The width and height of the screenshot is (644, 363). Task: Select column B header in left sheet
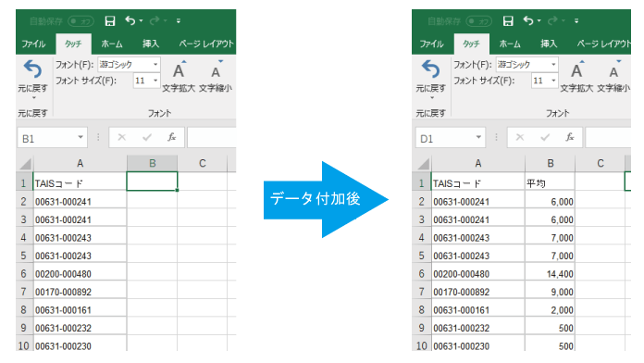(152, 164)
